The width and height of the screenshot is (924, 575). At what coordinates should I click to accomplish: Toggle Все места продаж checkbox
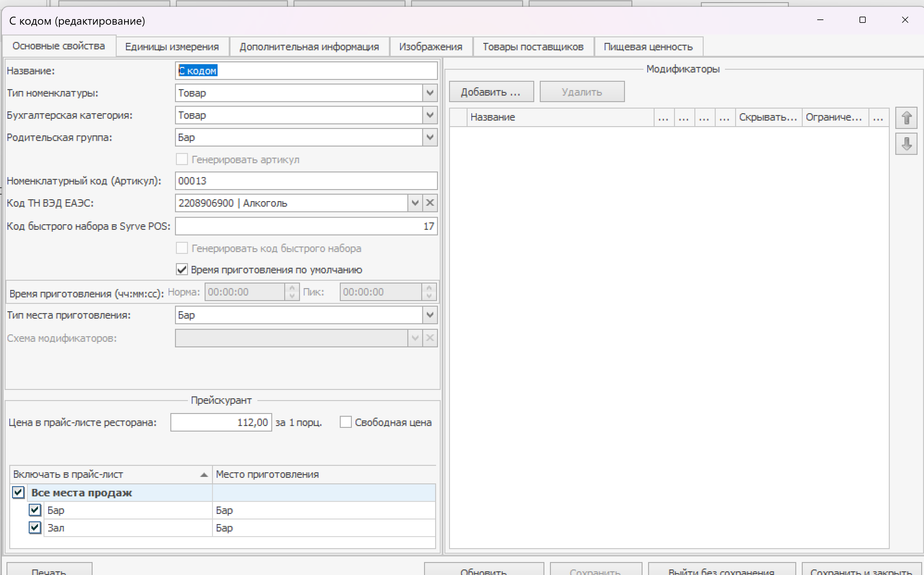point(18,492)
